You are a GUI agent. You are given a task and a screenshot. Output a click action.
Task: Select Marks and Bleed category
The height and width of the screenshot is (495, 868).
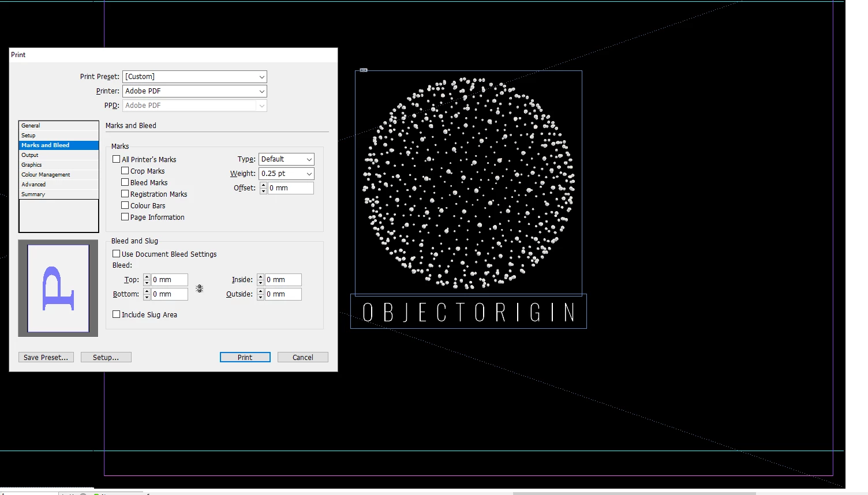59,145
